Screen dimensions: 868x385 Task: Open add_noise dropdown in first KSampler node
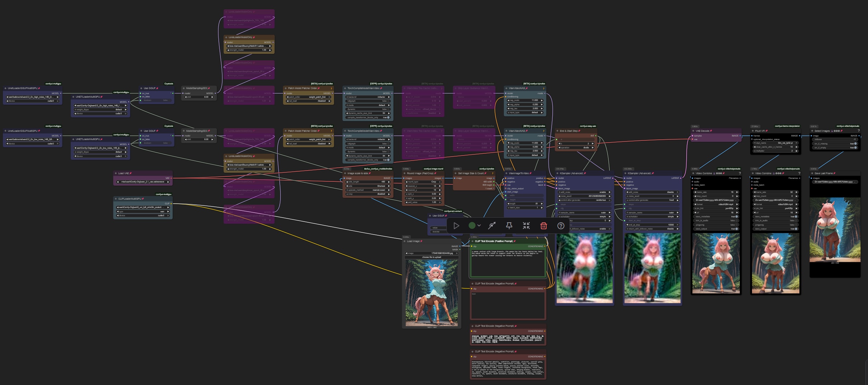click(x=584, y=192)
